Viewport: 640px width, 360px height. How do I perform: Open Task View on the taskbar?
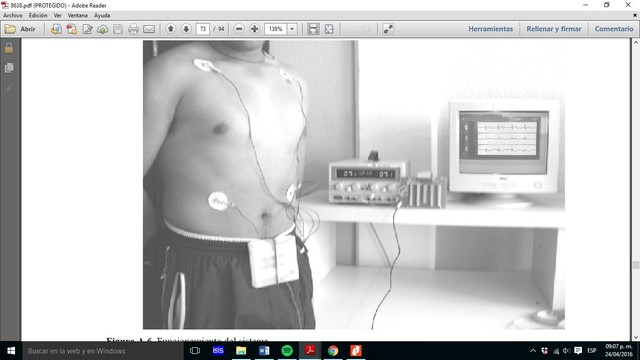[x=195, y=351]
